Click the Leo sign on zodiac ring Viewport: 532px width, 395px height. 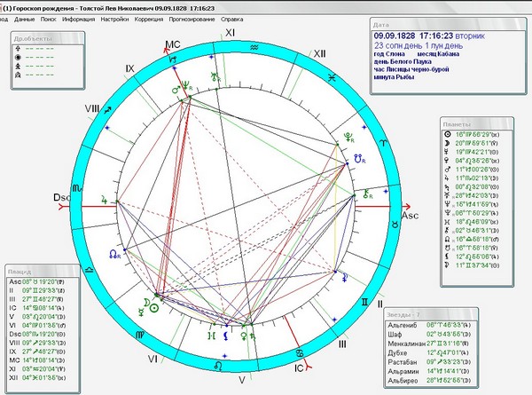(218, 366)
